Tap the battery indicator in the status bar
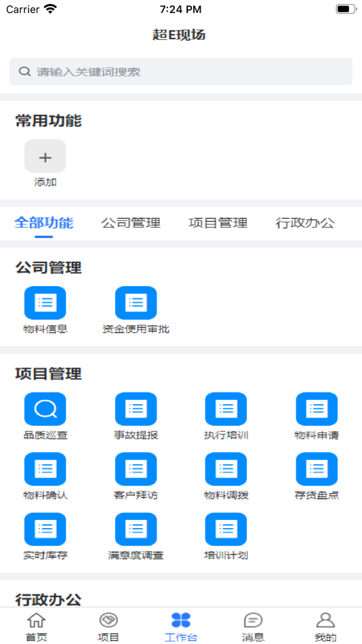The image size is (362, 644). click(x=346, y=9)
